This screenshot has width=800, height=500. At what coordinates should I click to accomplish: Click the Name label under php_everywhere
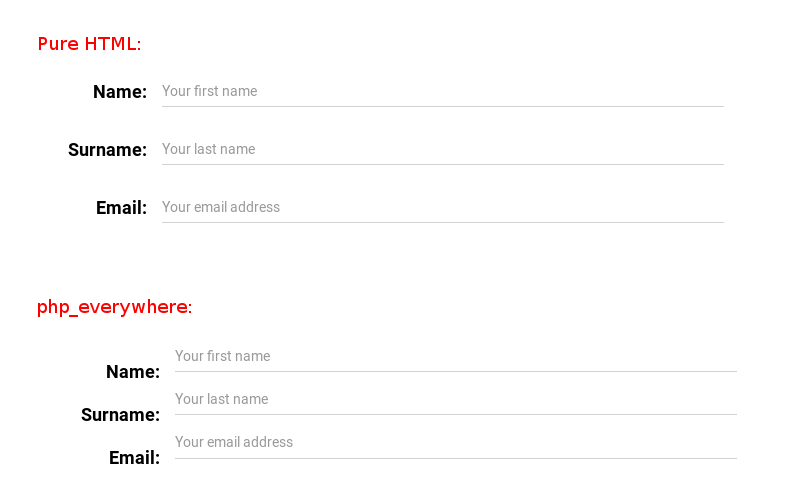(133, 372)
